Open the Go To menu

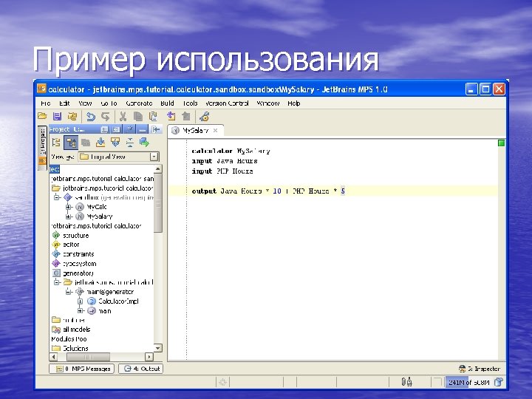coord(109,103)
